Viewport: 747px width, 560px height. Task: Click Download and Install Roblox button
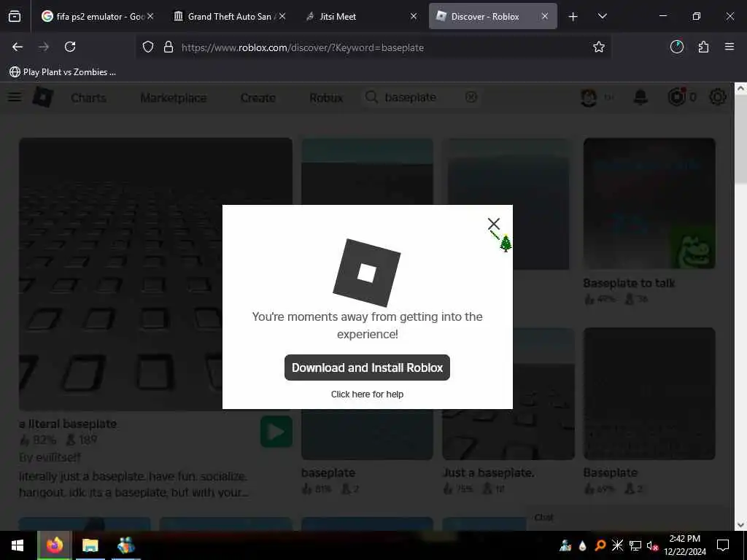coord(367,367)
